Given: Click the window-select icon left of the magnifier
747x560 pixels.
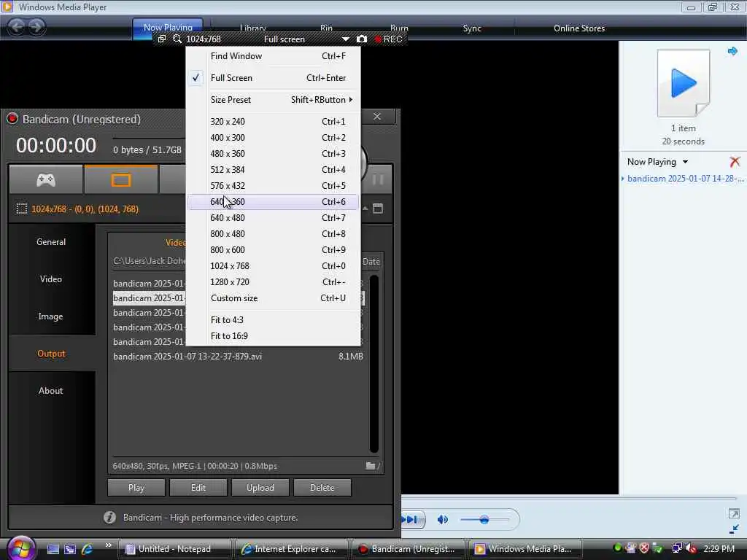Looking at the screenshot, I should [x=162, y=39].
